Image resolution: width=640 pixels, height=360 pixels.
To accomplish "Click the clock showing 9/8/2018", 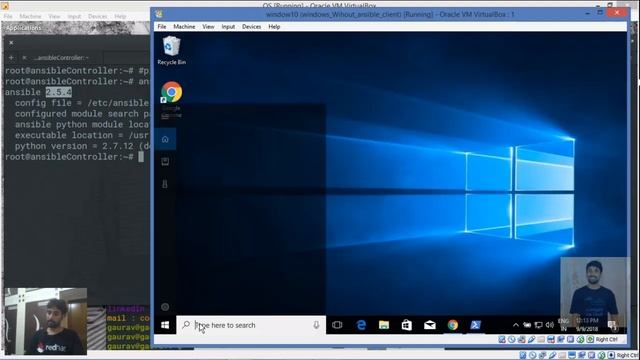I will [587, 325].
